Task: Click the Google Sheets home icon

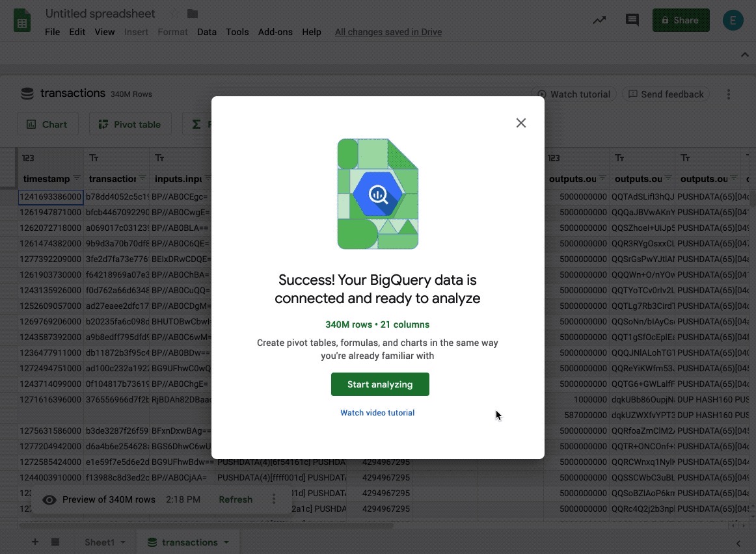Action: click(23, 21)
